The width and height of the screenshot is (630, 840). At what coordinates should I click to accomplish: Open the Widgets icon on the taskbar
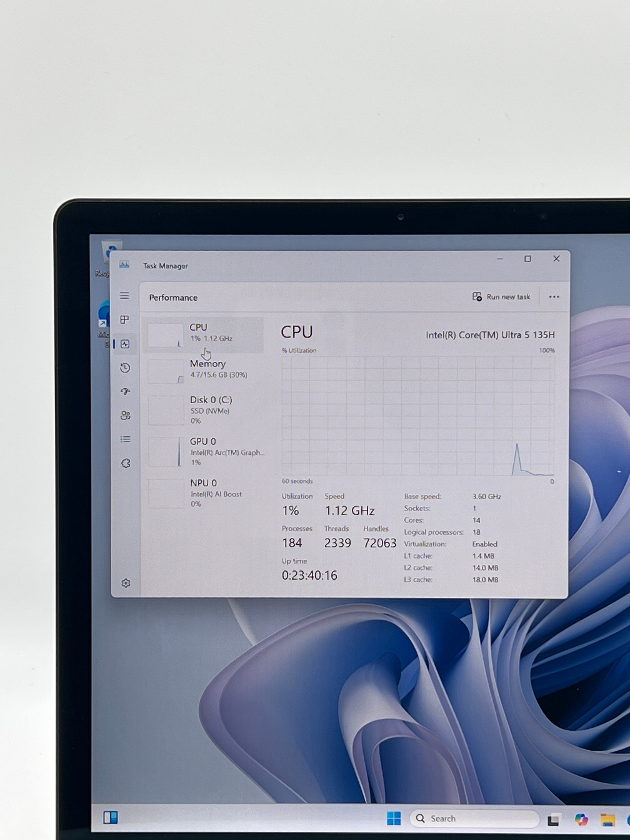pos(110,817)
